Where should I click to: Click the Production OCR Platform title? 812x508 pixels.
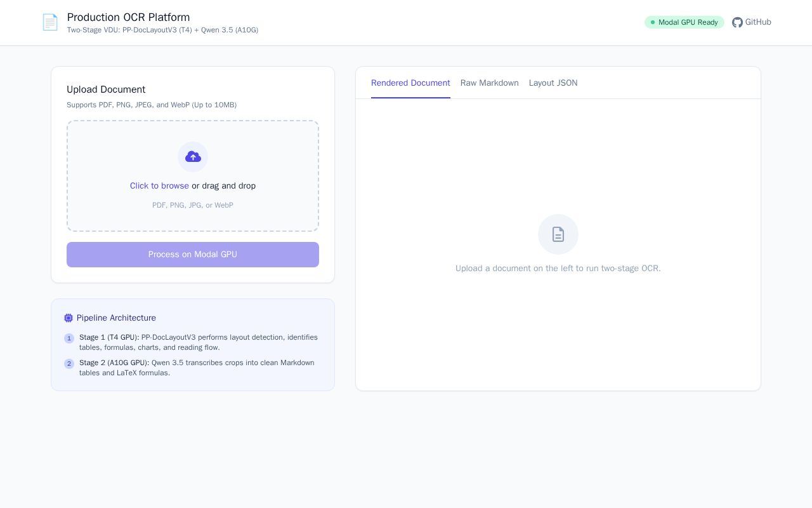pos(128,17)
